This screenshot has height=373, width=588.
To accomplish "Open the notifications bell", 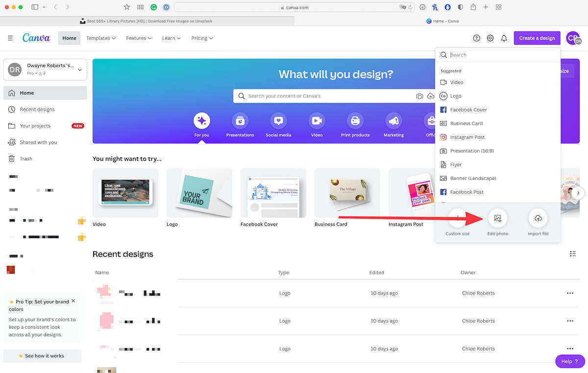I will pyautogui.click(x=504, y=38).
